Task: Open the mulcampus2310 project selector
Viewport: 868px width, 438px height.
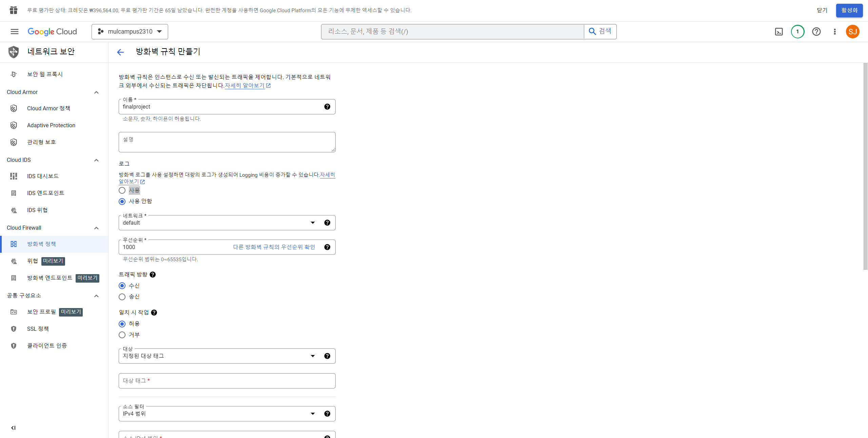Action: 130,32
